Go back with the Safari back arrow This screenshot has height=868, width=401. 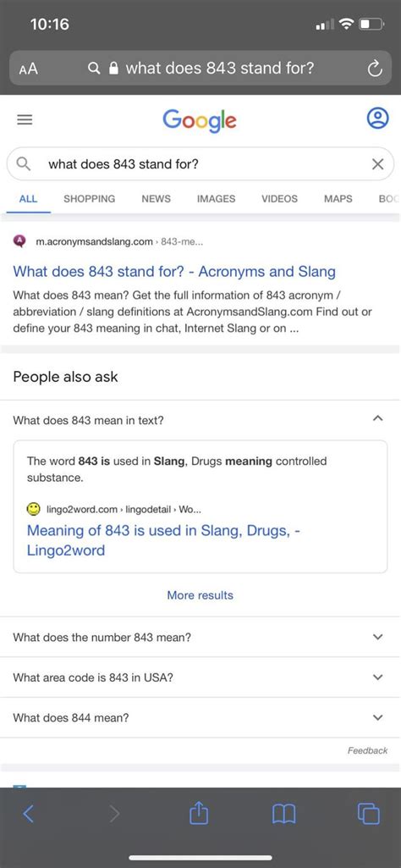[x=29, y=813]
